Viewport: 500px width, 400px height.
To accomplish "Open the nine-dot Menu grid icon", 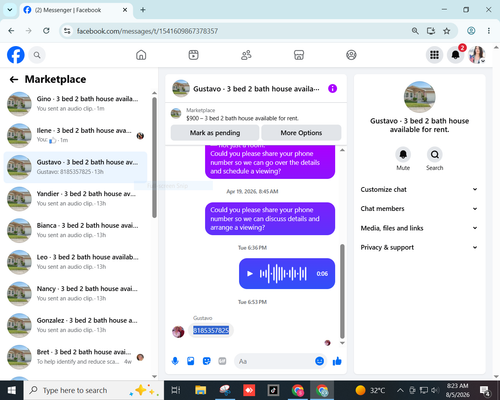I will point(434,55).
